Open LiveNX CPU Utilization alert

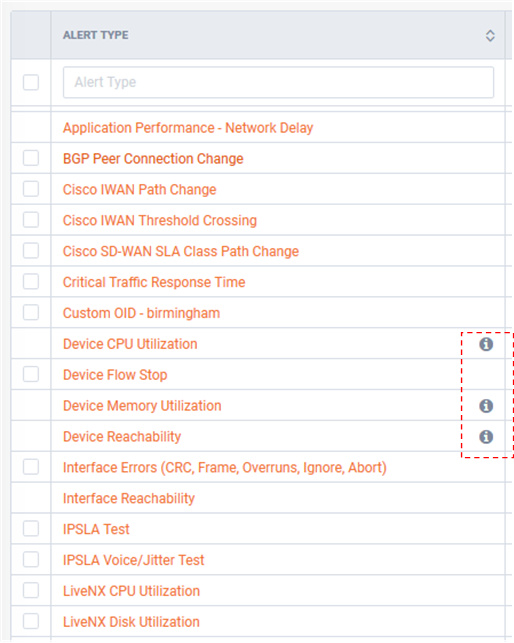(131, 591)
